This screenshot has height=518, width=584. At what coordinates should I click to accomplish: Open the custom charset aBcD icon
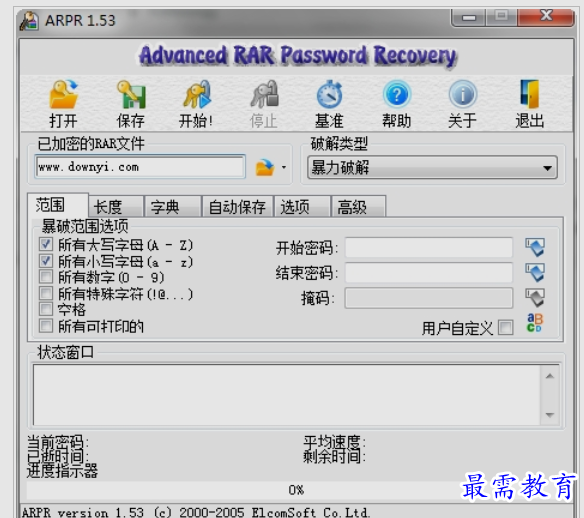click(535, 323)
